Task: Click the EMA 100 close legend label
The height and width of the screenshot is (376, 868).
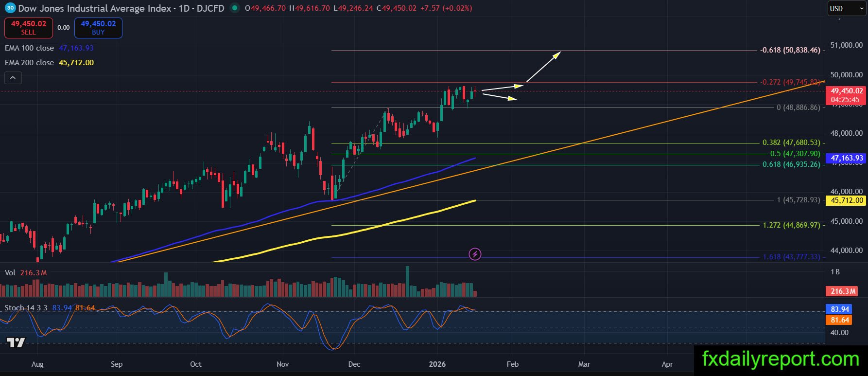Action: pos(29,48)
